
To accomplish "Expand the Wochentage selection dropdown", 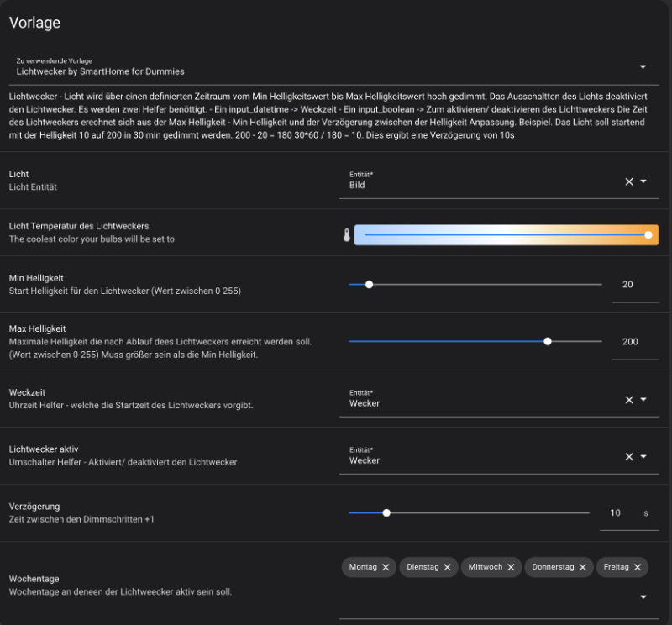I will (643, 597).
